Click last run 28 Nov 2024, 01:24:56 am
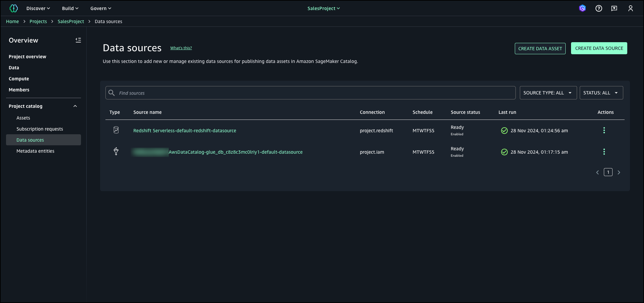The width and height of the screenshot is (644, 303). click(x=539, y=131)
